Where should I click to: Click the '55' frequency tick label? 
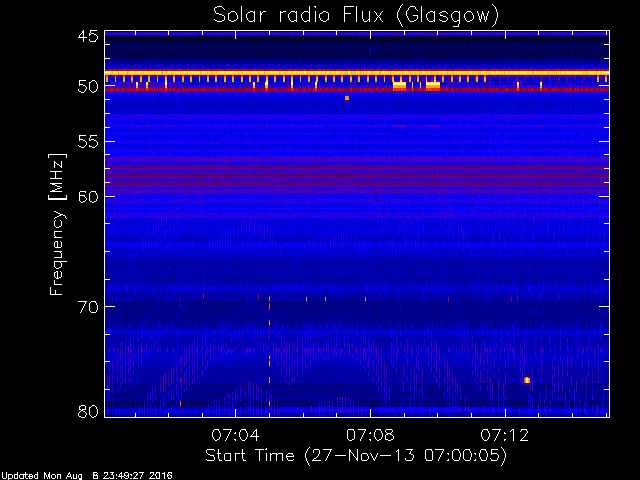(88, 142)
